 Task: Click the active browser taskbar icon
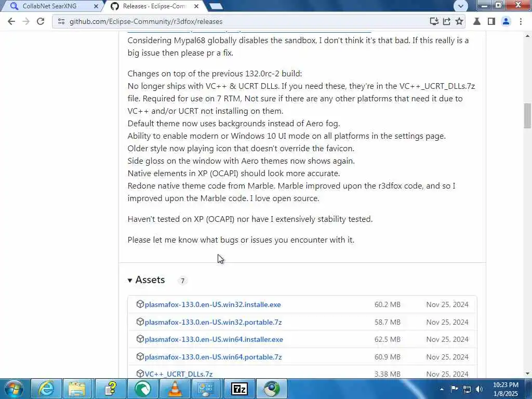pyautogui.click(x=271, y=389)
